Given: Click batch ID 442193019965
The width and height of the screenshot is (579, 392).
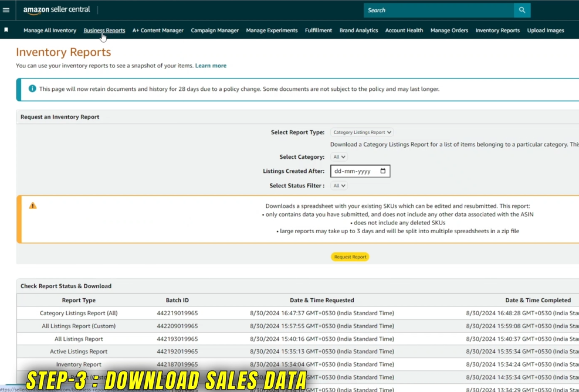Looking at the screenshot, I should [x=177, y=339].
